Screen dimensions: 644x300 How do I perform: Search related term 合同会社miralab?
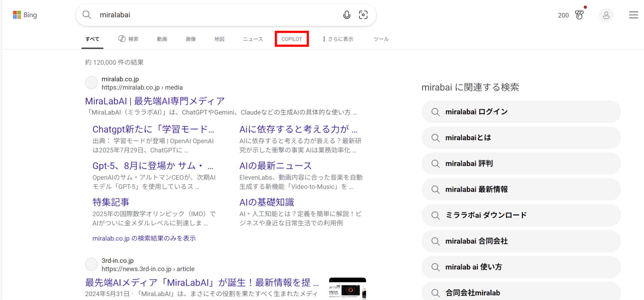(x=521, y=292)
